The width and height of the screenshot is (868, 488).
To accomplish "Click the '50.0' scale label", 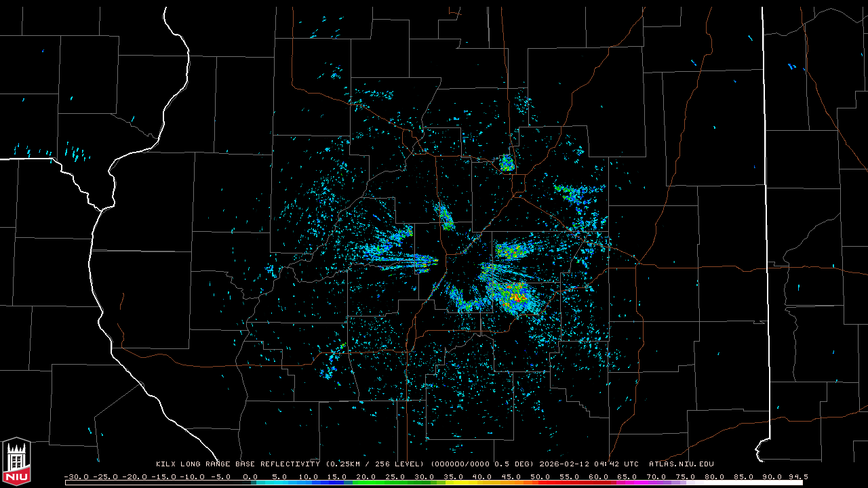I will (x=539, y=476).
